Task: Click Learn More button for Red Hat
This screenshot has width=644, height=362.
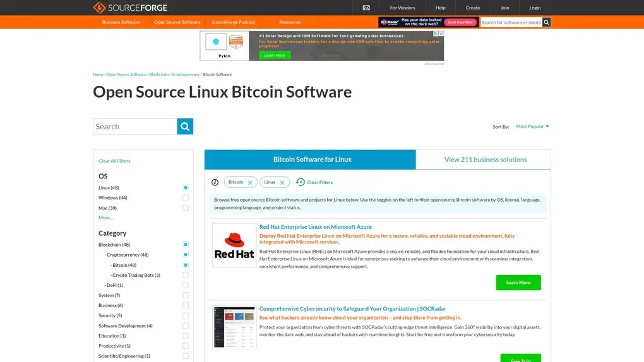Action: pos(518,283)
